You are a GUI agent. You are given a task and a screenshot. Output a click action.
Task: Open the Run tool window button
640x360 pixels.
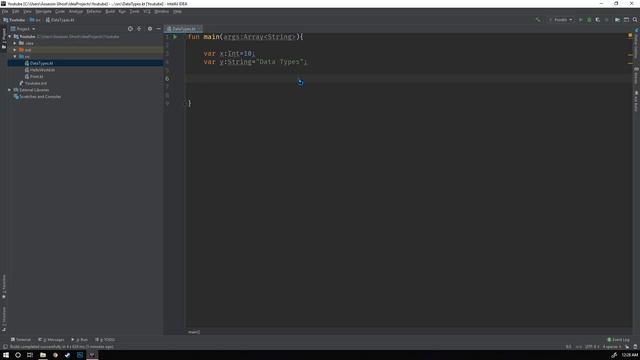click(80, 340)
